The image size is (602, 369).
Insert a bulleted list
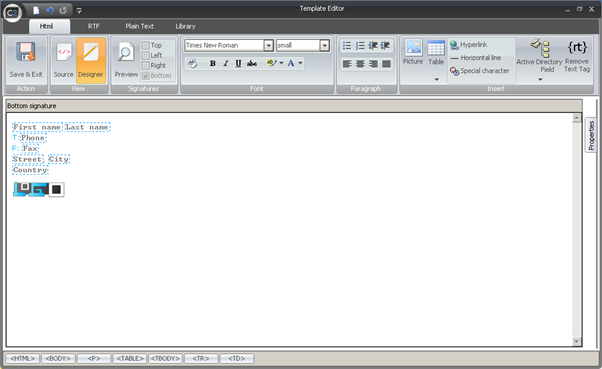[x=347, y=46]
